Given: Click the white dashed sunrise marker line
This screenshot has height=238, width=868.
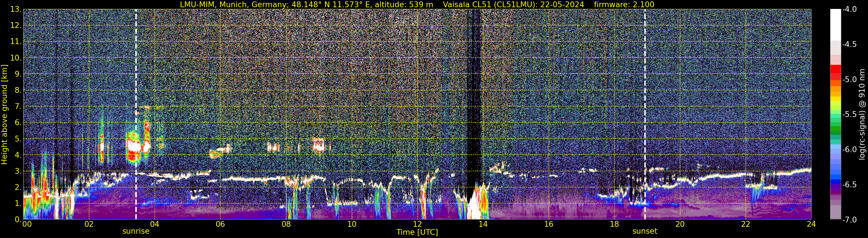Looking at the screenshot, I should pyautogui.click(x=136, y=114).
